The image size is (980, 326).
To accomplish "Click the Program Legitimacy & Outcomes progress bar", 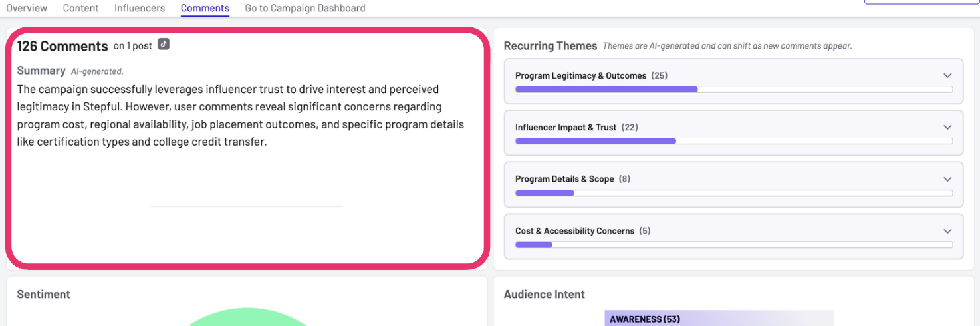I will click(734, 89).
